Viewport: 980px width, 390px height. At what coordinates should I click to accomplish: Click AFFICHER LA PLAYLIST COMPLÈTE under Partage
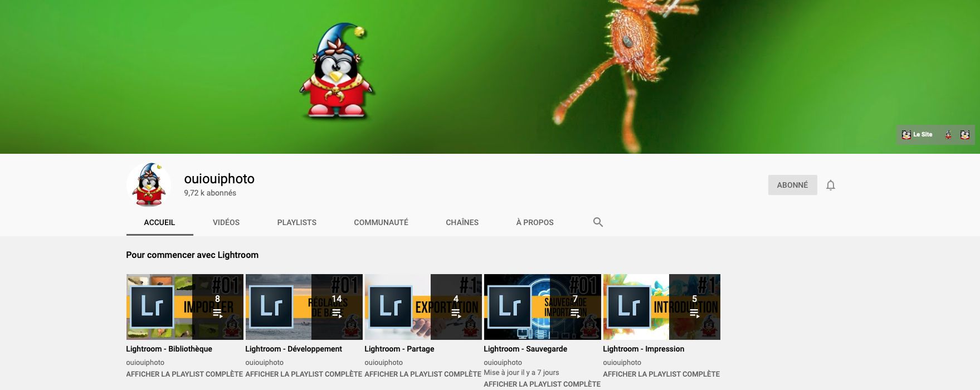pos(423,374)
